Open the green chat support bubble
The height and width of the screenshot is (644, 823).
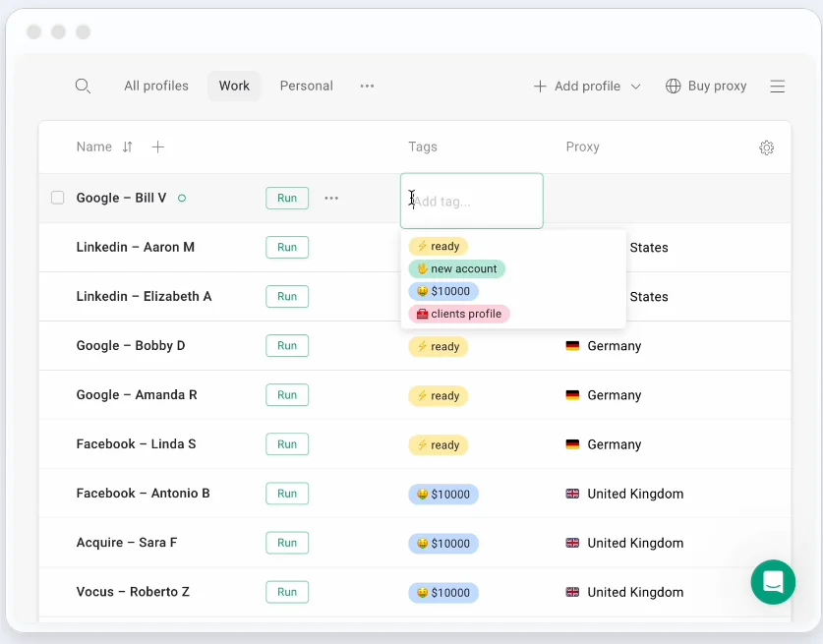coord(773,582)
